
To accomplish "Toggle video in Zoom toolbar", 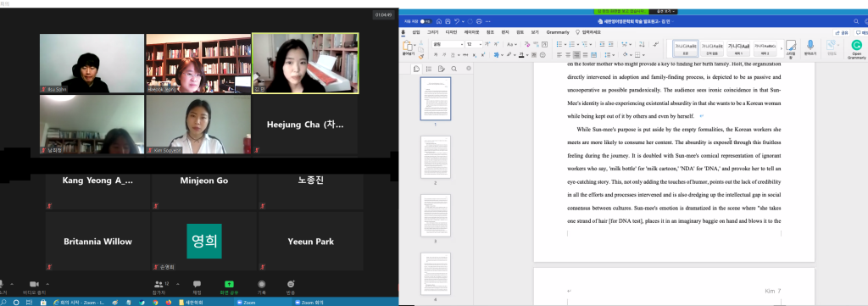I will 34,287.
